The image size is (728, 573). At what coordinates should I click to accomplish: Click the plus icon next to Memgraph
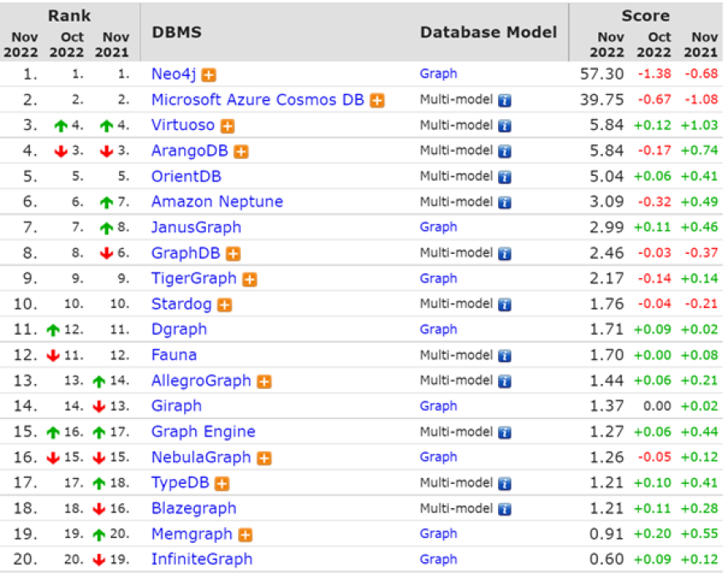pyautogui.click(x=245, y=535)
